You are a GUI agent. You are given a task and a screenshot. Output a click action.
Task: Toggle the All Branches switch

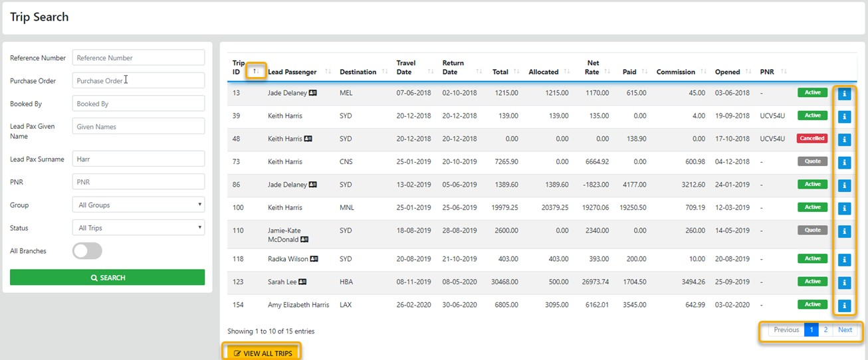tap(87, 251)
